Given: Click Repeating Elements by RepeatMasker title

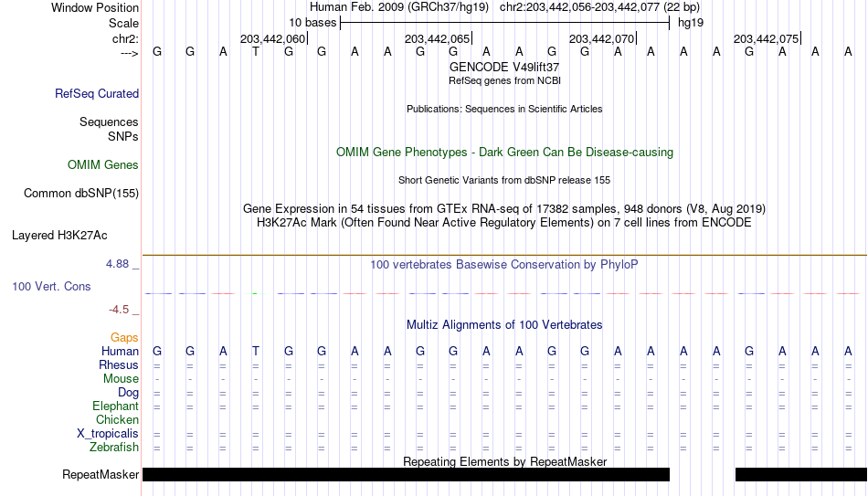Looking at the screenshot, I should tap(505, 461).
